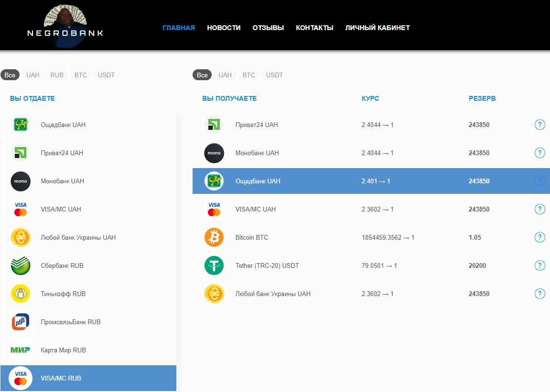Screen dimensions: 550x392
Task: Click VISA/MC UAH icon in receive list
Action: tap(214, 209)
